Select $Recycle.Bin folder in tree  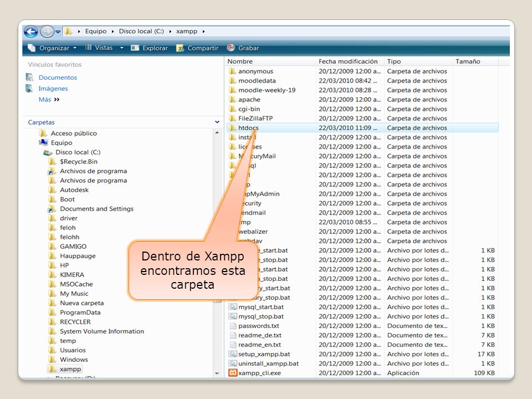tap(79, 162)
